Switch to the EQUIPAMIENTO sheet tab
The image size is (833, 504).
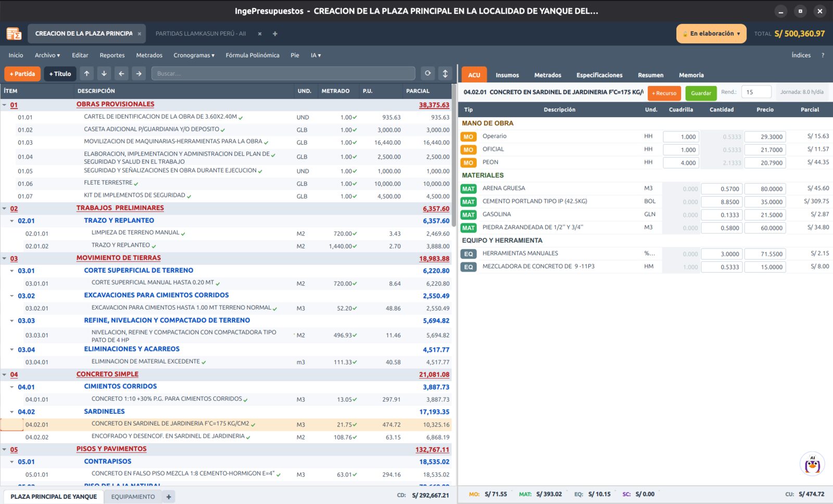pos(133,497)
